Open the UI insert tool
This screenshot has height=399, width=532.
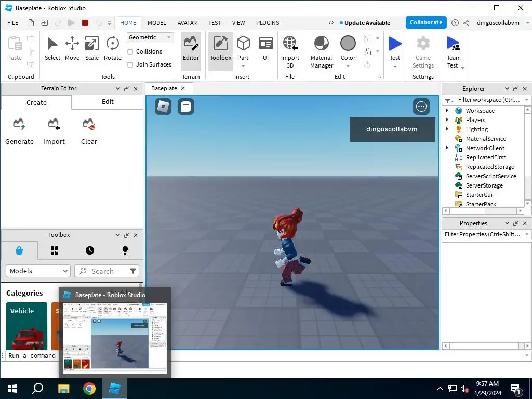coord(265,49)
